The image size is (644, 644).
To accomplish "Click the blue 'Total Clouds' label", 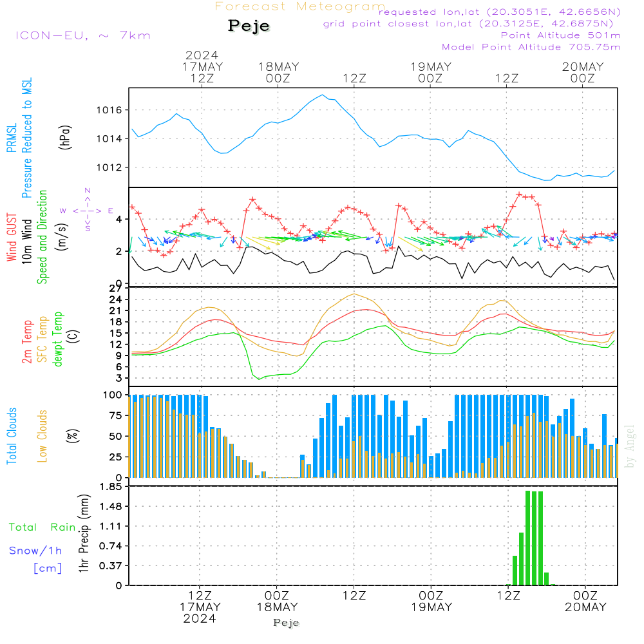I will (x=12, y=436).
